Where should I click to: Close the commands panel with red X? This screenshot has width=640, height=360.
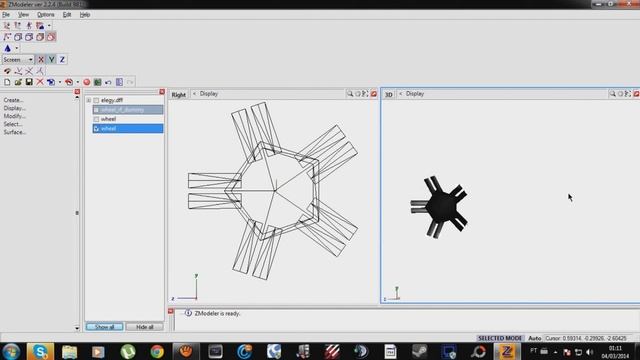[77, 92]
